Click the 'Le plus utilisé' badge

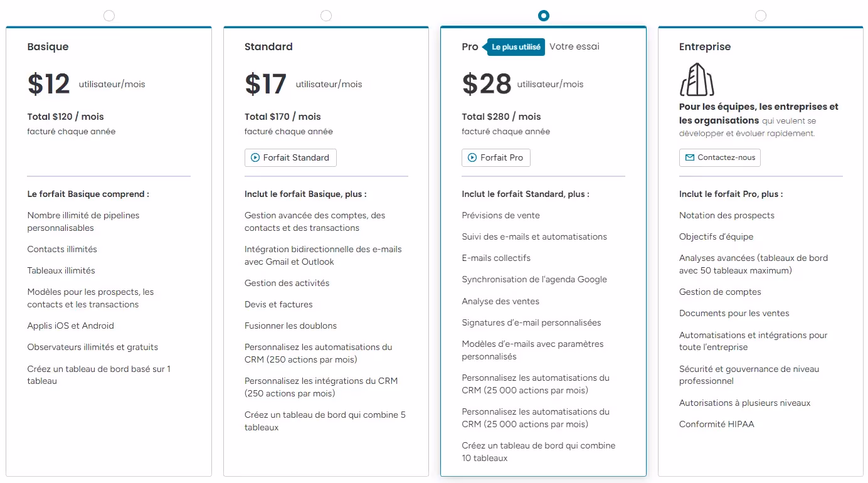pos(516,47)
